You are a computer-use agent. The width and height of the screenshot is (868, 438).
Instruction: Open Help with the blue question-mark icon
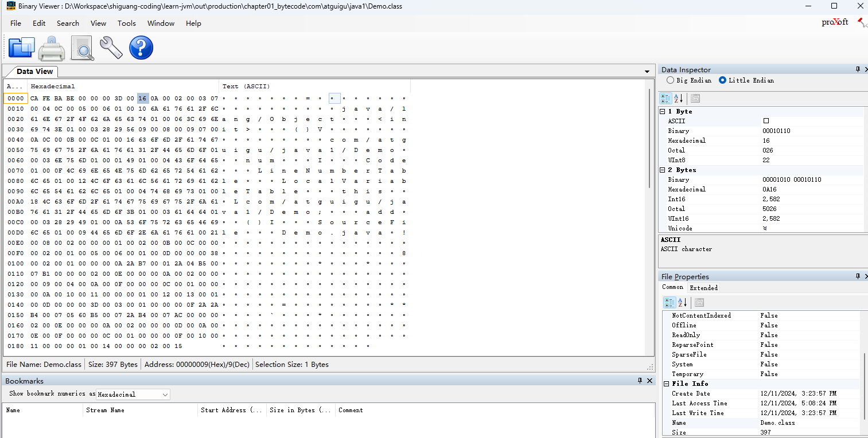pos(141,48)
